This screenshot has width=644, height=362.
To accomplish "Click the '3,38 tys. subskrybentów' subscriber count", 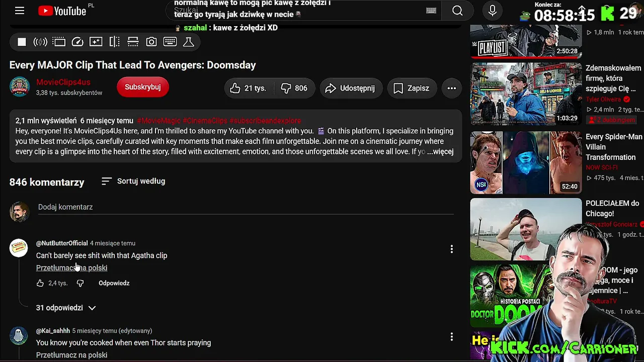I will (69, 93).
